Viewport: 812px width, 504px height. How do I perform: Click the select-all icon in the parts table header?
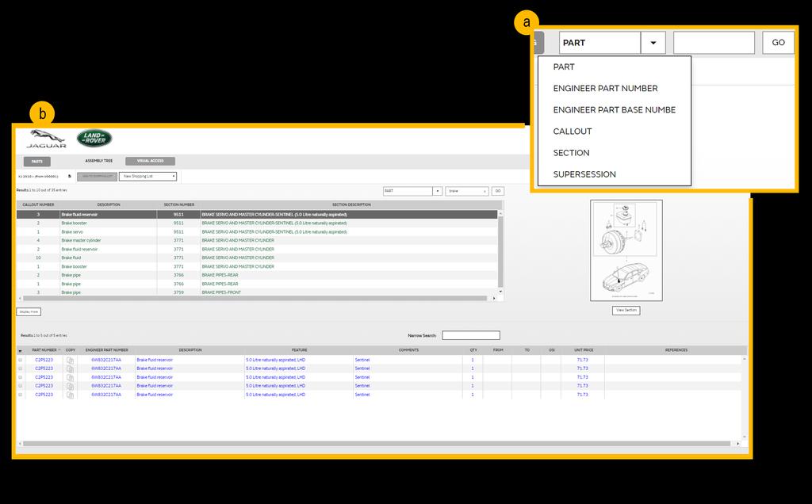(x=20, y=351)
